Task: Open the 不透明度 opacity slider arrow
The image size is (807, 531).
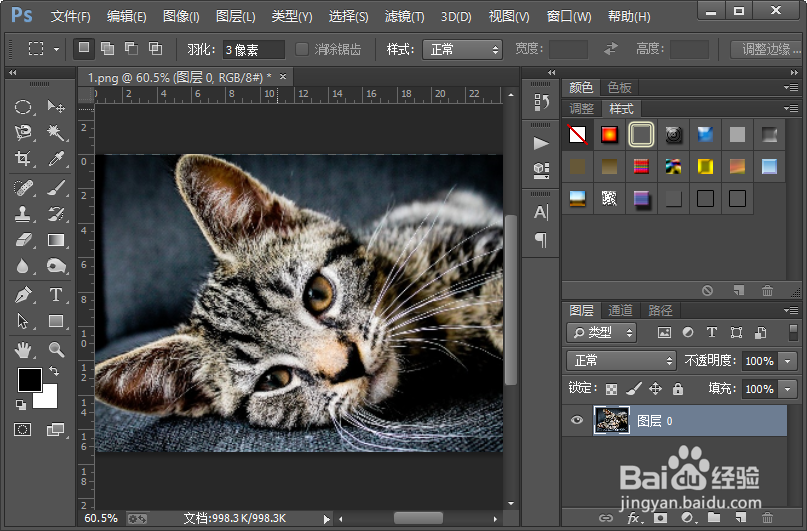Action: [787, 361]
